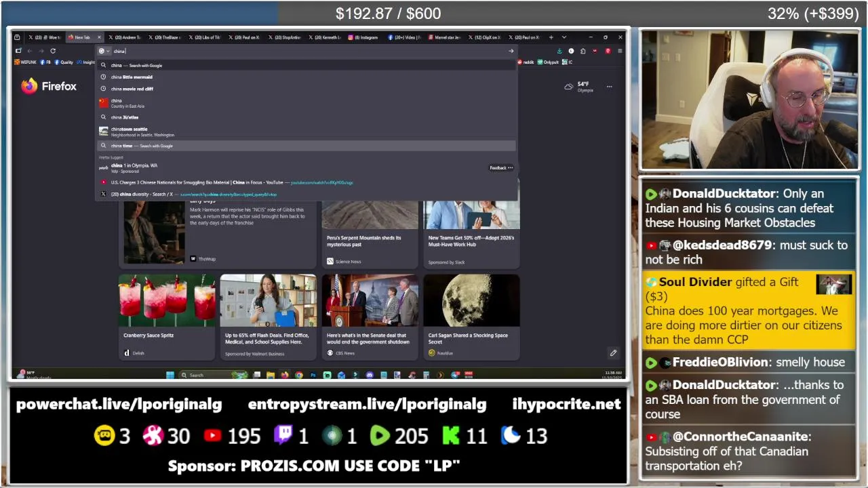This screenshot has width=868, height=488.
Task: Select suggestion 'china 3i/atlas'
Action: 307,117
